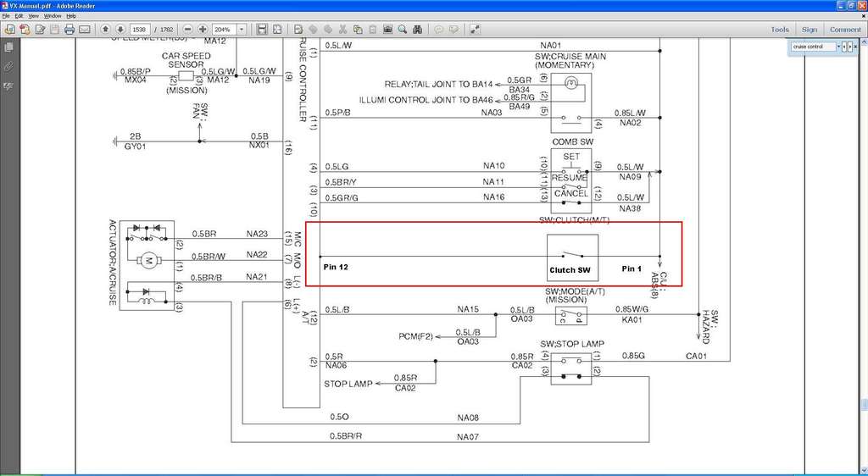Viewport: 868px width, 476px height.
Task: Click the convert file to PDF icon
Action: (25, 30)
